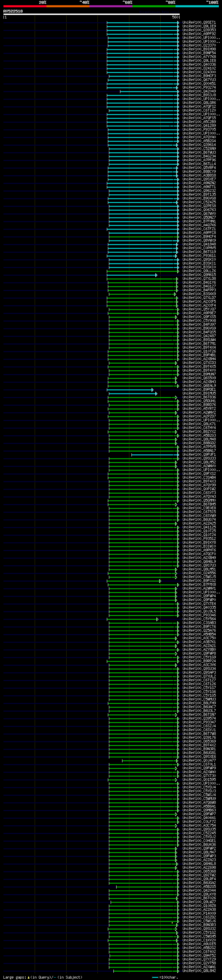This screenshot has height=980, width=222.
Task: Select the UniRef100_Q67YU3 label
Action: point(199,80)
